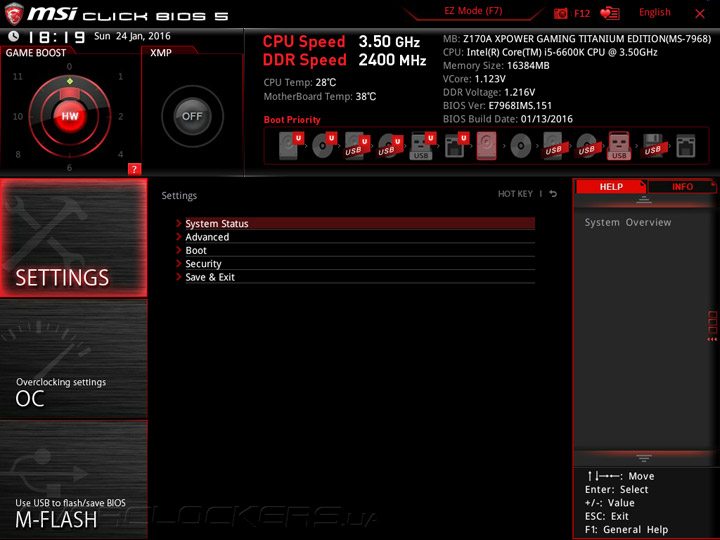Click the BIOS Ver E7968IMS.151 text
This screenshot has width=720, height=540.
[x=497, y=106]
